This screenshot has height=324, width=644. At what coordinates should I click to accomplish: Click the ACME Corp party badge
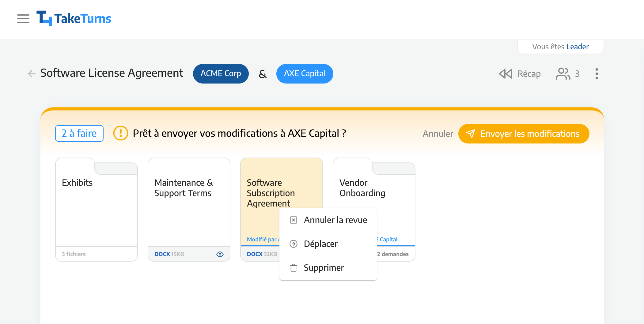pyautogui.click(x=221, y=74)
